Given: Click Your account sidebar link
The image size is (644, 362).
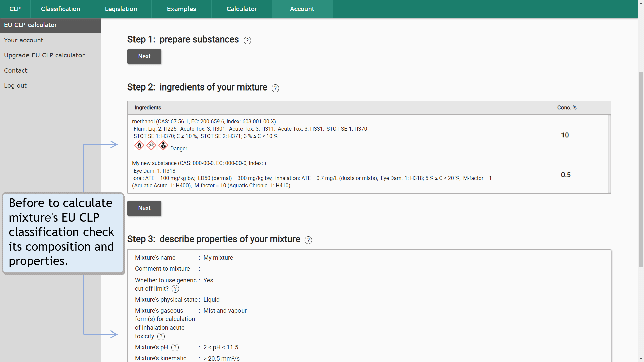Looking at the screenshot, I should [23, 40].
